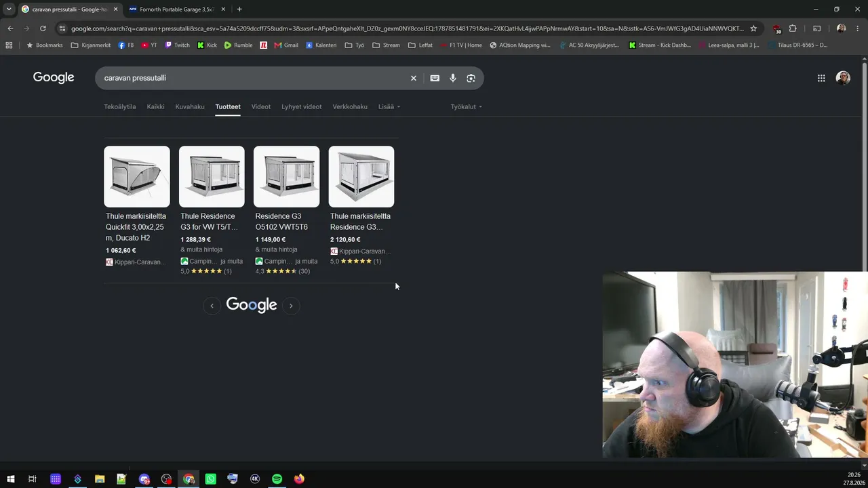Close the Fornorth Portable Garage tab
The width and height of the screenshot is (868, 488).
[223, 9]
